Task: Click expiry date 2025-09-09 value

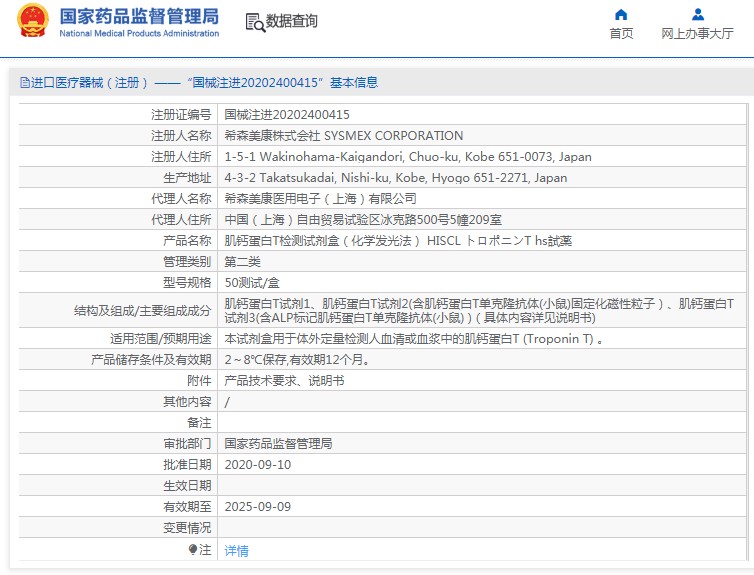Action: tap(258, 507)
